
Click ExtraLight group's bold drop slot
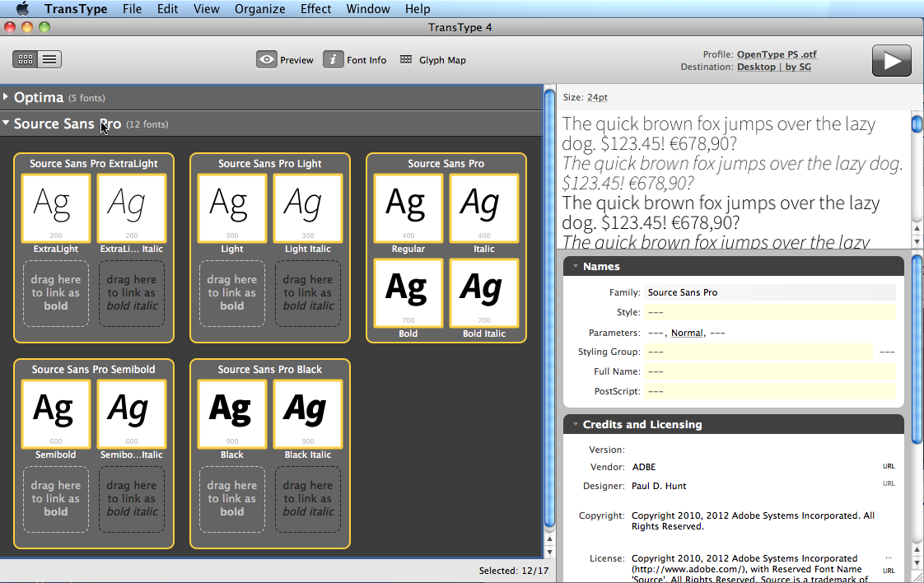pyautogui.click(x=56, y=293)
